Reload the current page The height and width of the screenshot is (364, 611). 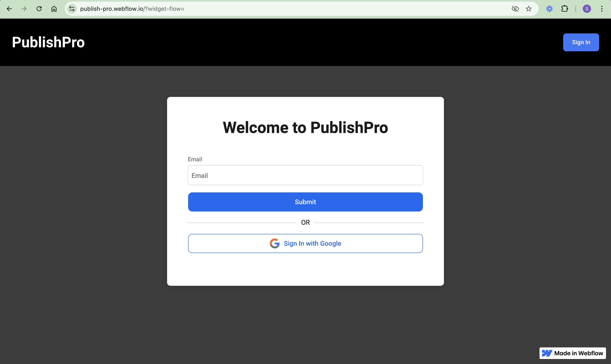[x=39, y=9]
